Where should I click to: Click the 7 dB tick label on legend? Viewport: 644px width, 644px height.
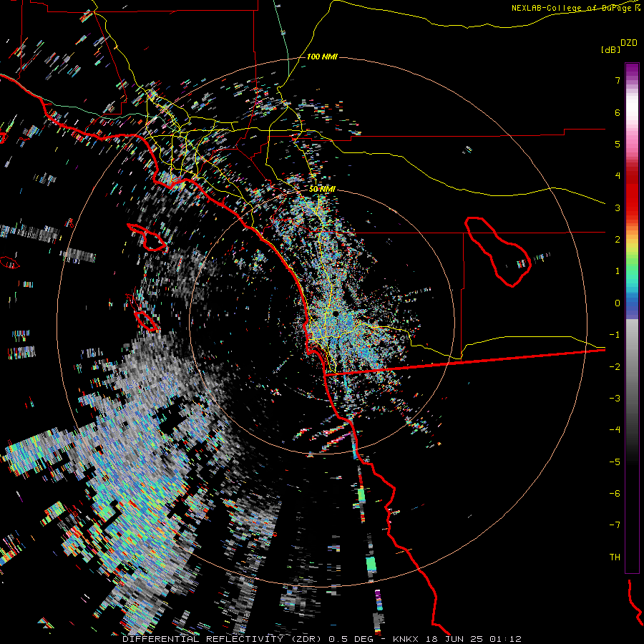point(618,80)
